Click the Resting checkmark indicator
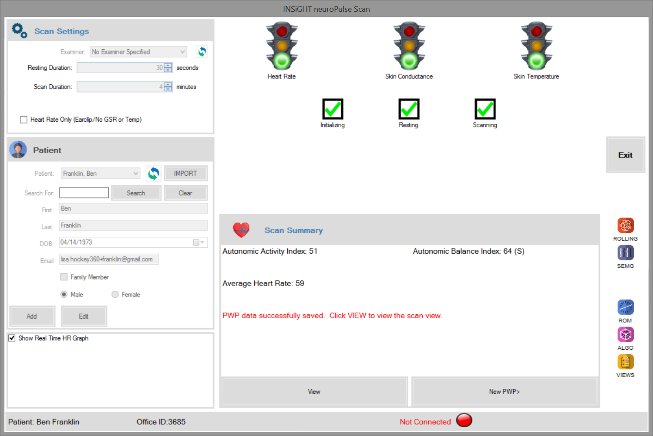The width and height of the screenshot is (653, 436). (x=409, y=109)
